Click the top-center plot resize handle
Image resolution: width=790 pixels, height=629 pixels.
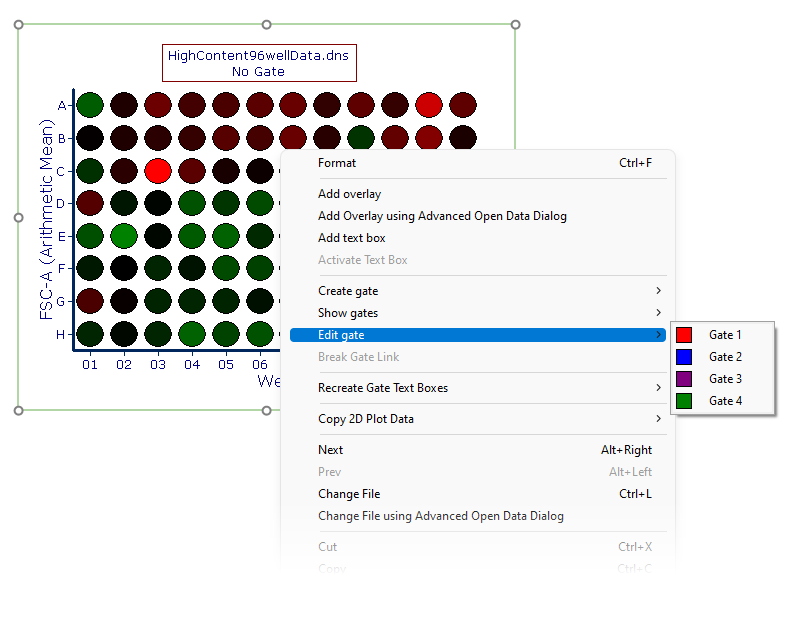(x=267, y=25)
